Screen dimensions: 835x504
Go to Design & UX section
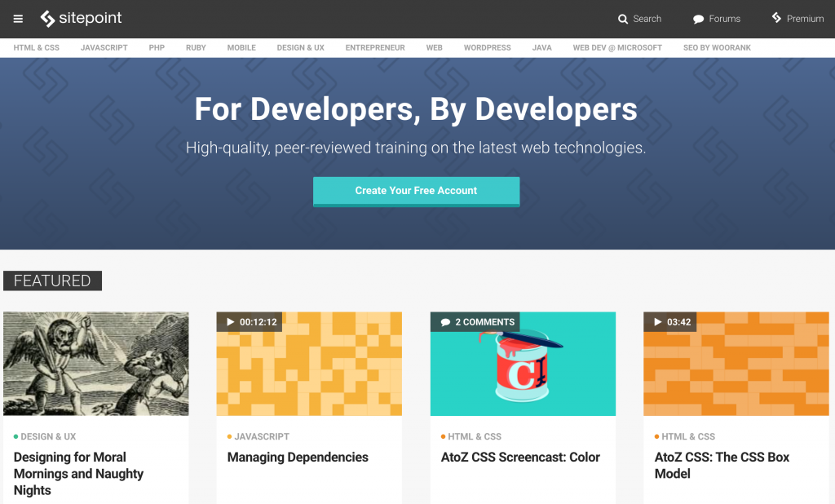click(x=300, y=48)
